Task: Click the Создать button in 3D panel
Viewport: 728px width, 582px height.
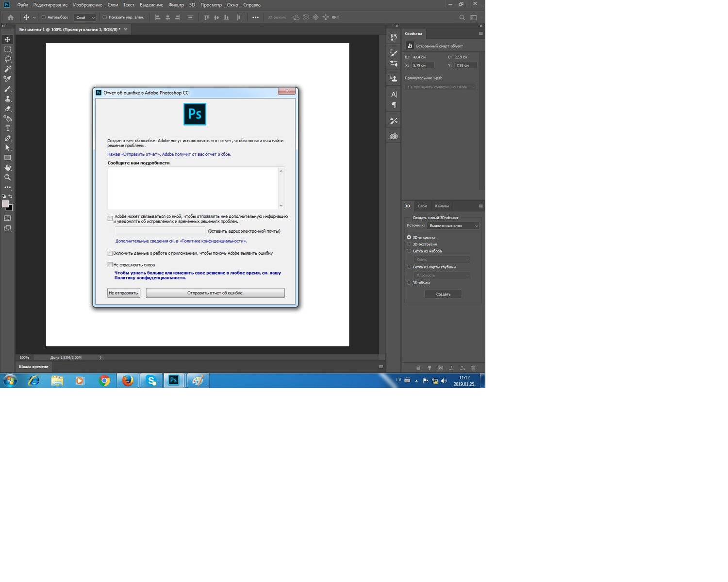Action: [443, 294]
